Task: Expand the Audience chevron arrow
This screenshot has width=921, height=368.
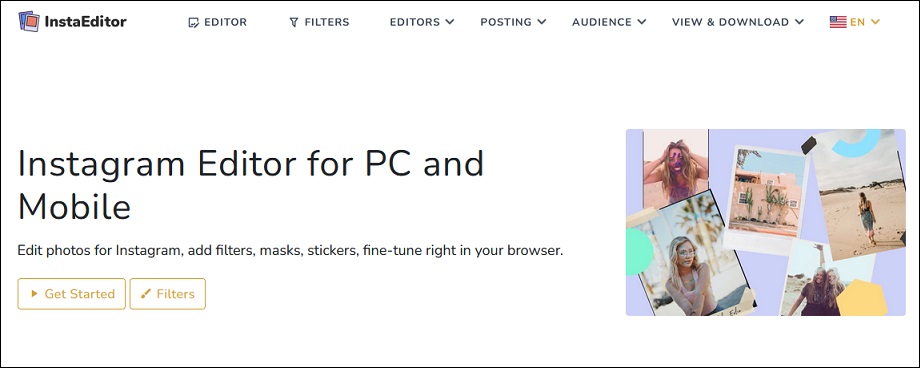Action: click(641, 22)
